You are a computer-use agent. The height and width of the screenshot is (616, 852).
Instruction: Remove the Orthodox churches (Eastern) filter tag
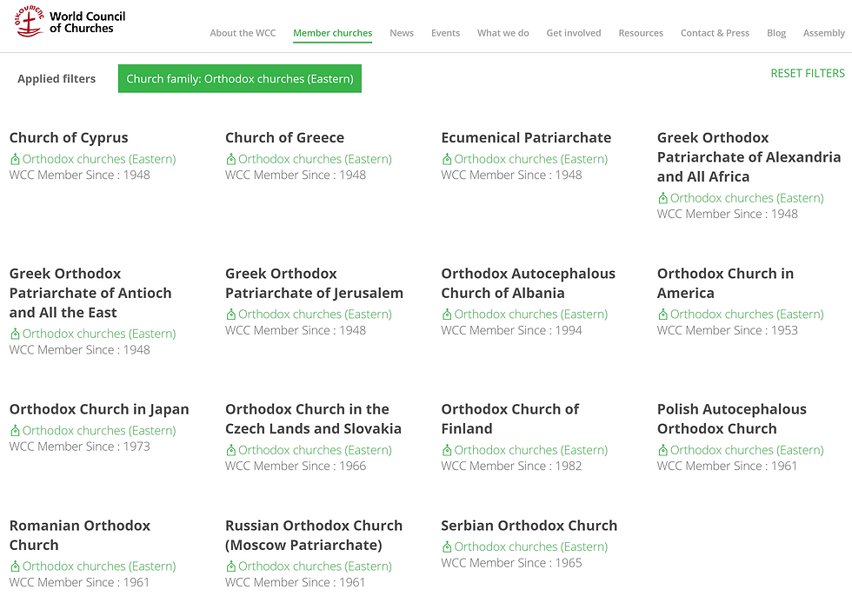[x=240, y=79]
